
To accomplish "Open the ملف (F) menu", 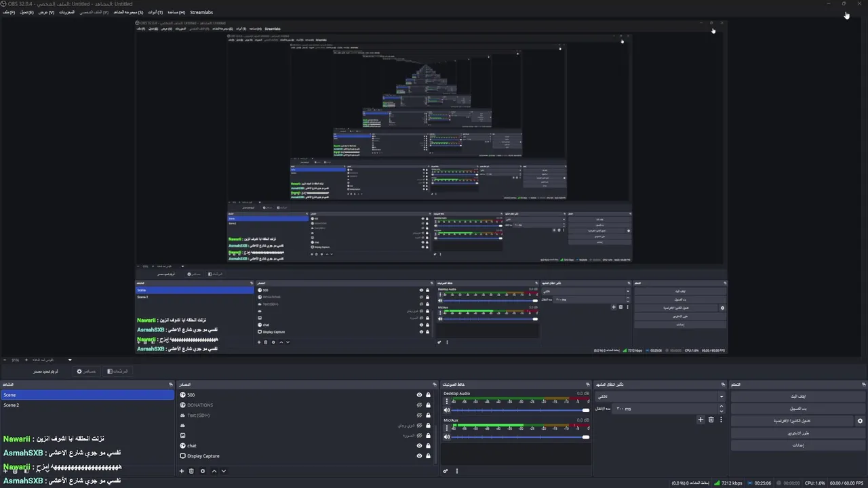I will pos(8,12).
